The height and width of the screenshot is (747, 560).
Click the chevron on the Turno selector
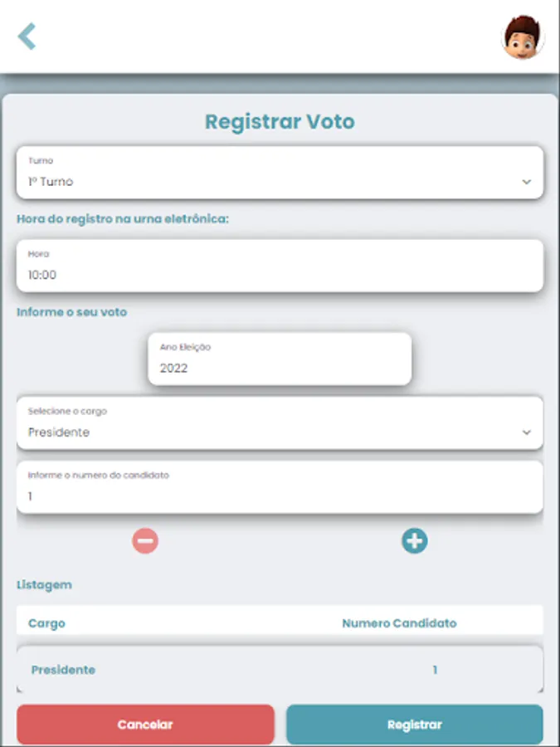tap(526, 182)
